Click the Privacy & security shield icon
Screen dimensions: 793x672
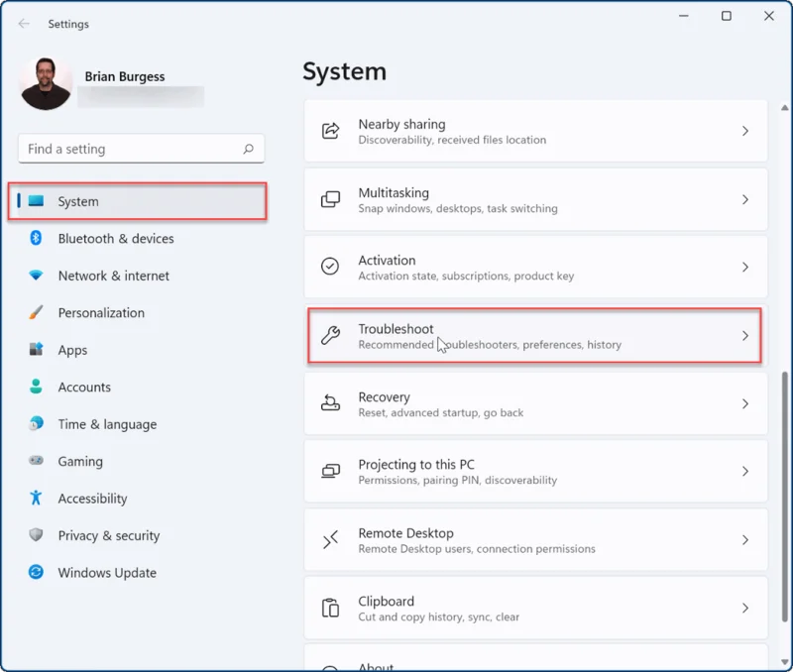[x=36, y=534]
